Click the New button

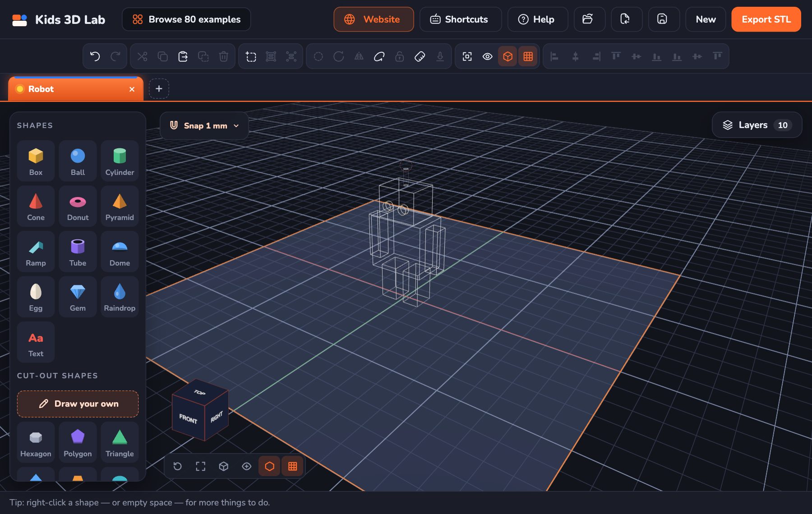pyautogui.click(x=706, y=19)
